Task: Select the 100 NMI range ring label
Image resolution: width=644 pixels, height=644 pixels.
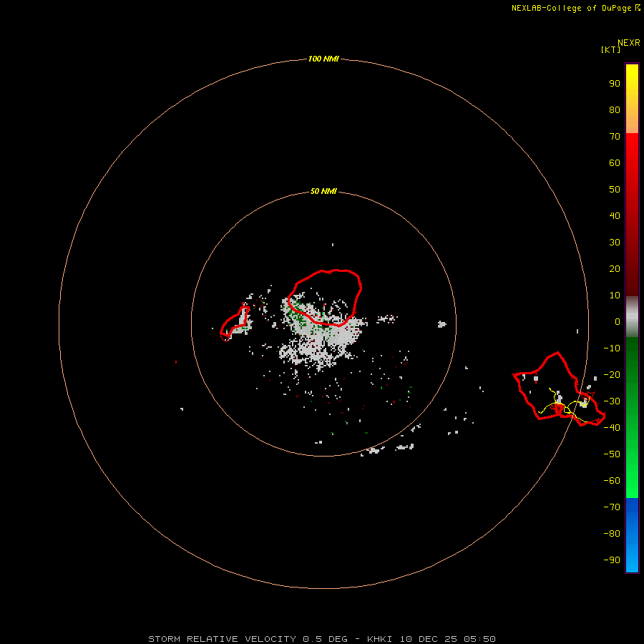Action: [323, 59]
